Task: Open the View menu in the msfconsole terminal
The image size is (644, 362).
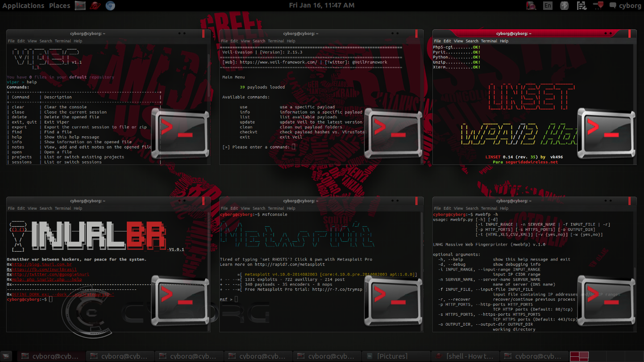Action: (245, 208)
